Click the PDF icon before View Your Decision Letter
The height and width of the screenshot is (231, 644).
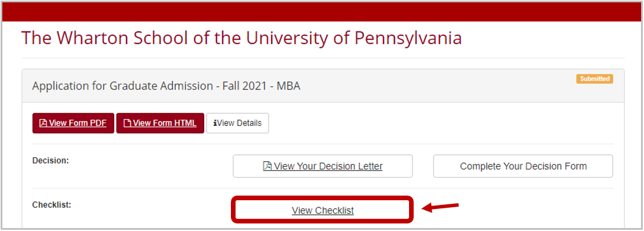click(x=267, y=167)
